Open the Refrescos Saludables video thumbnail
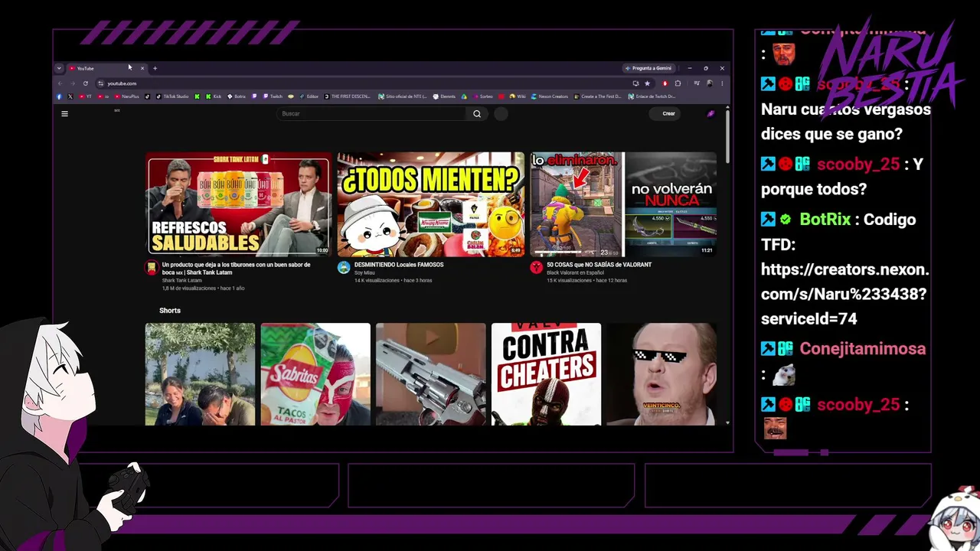Viewport: 980px width, 551px height. coord(239,204)
